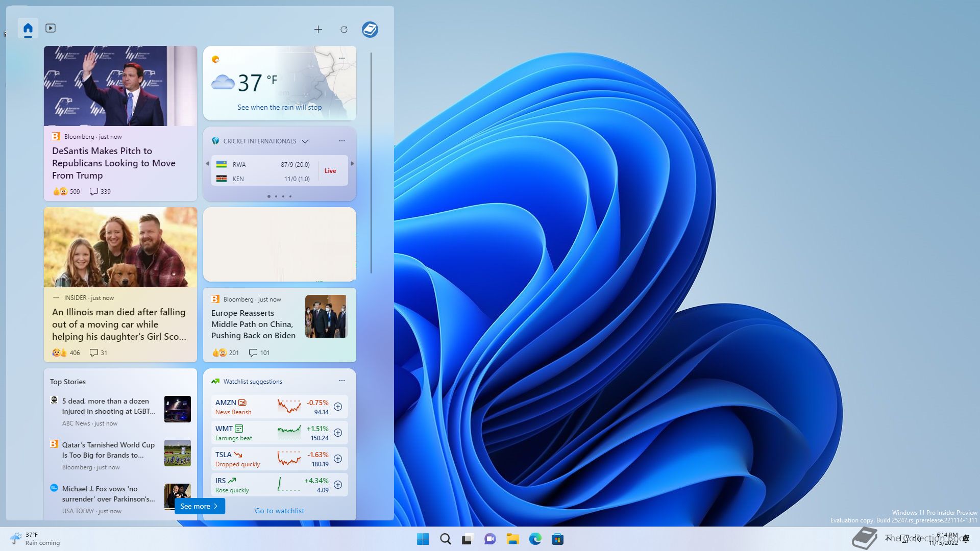Open the Windows Start menu
The width and height of the screenshot is (980, 551).
pyautogui.click(x=423, y=539)
